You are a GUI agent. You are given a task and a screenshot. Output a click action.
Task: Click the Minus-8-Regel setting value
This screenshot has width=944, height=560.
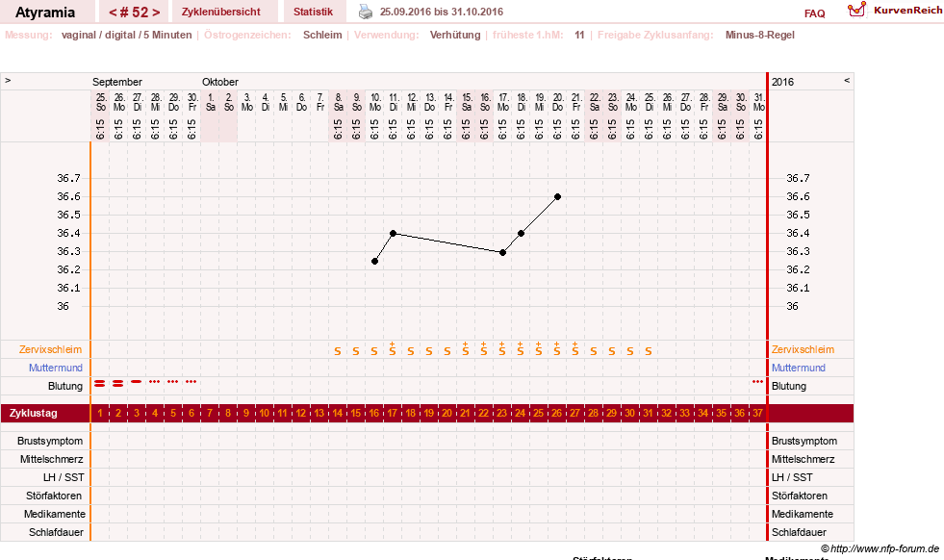click(x=760, y=35)
